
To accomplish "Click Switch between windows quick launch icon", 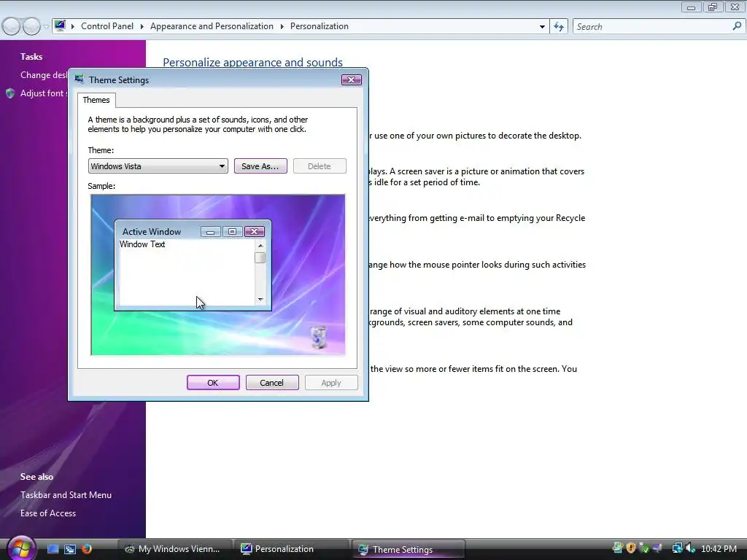I will tap(70, 549).
